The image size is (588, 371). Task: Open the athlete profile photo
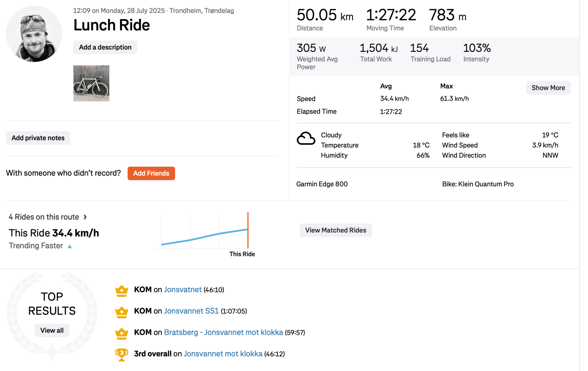tap(34, 34)
